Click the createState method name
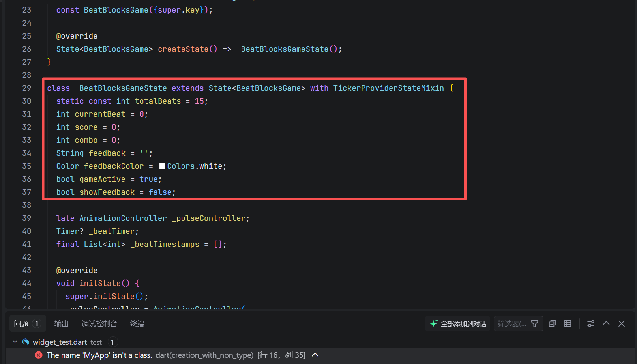 [183, 49]
